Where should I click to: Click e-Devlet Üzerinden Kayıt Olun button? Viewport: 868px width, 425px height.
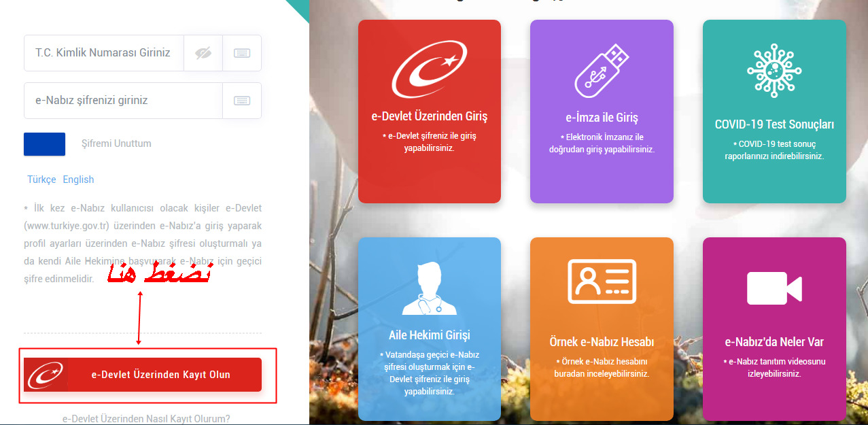pyautogui.click(x=143, y=375)
